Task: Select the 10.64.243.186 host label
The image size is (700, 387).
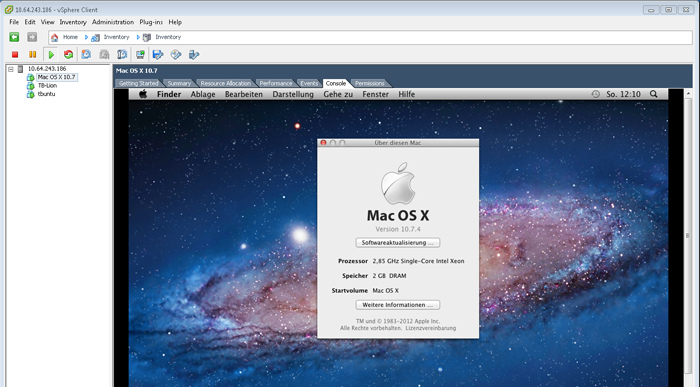Action: pyautogui.click(x=47, y=69)
